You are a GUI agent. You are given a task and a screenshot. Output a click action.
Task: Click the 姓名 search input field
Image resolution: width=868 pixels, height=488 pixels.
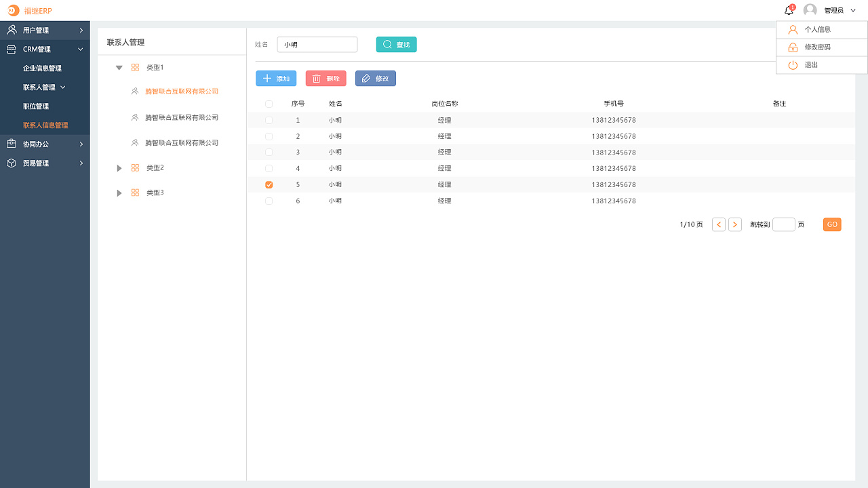pyautogui.click(x=317, y=44)
